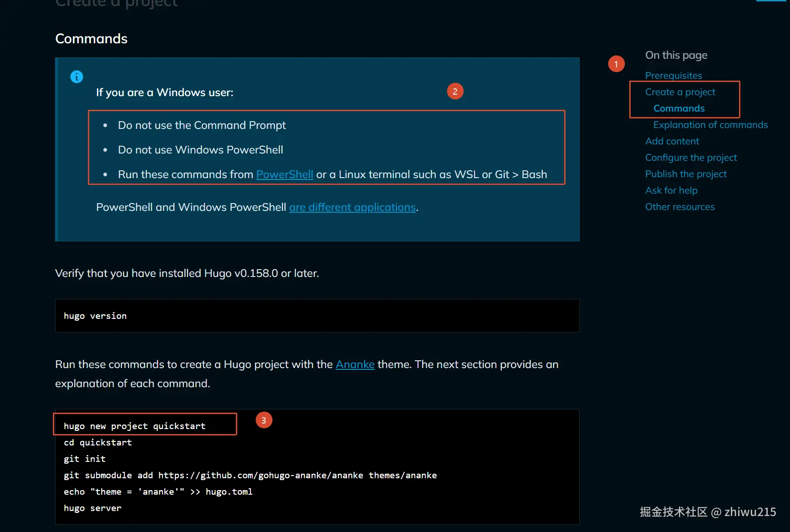Click the Commands section heading
790x532 pixels.
(92, 39)
